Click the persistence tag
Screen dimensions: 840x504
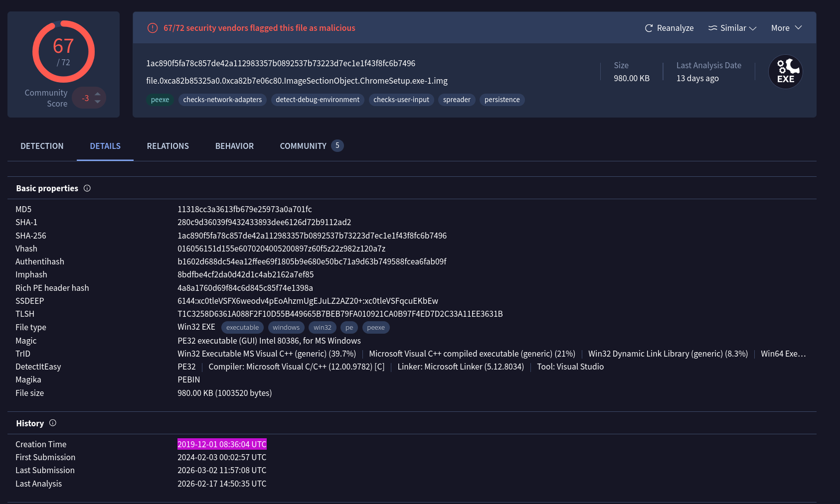502,100
